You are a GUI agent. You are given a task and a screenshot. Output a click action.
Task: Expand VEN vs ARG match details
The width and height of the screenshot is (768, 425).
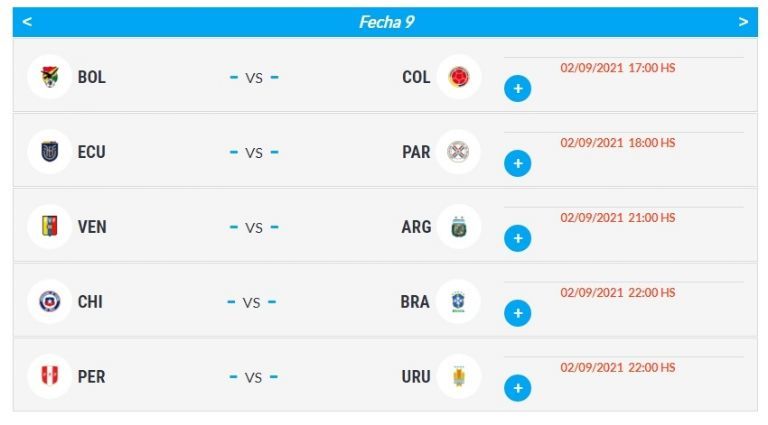(517, 239)
